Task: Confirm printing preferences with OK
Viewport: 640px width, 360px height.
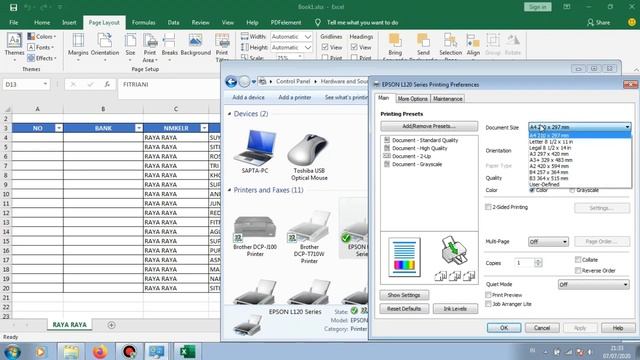Action: (504, 328)
